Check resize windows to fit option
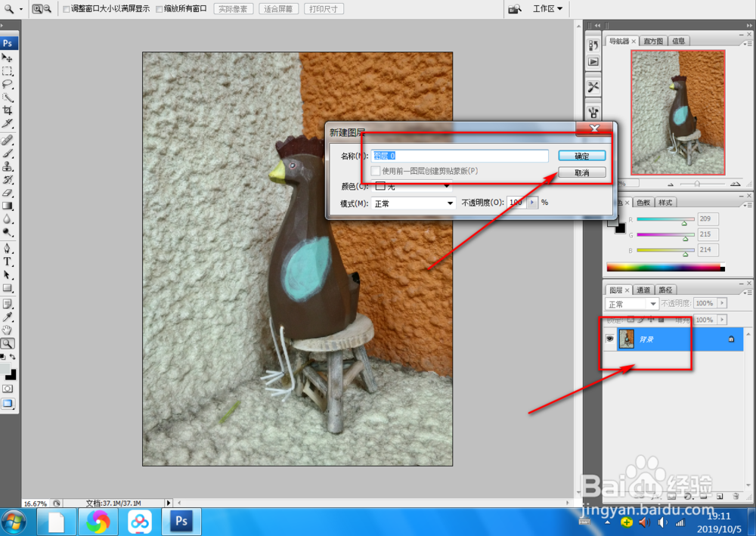Screen dimensions: 756x536 pyautogui.click(x=67, y=9)
